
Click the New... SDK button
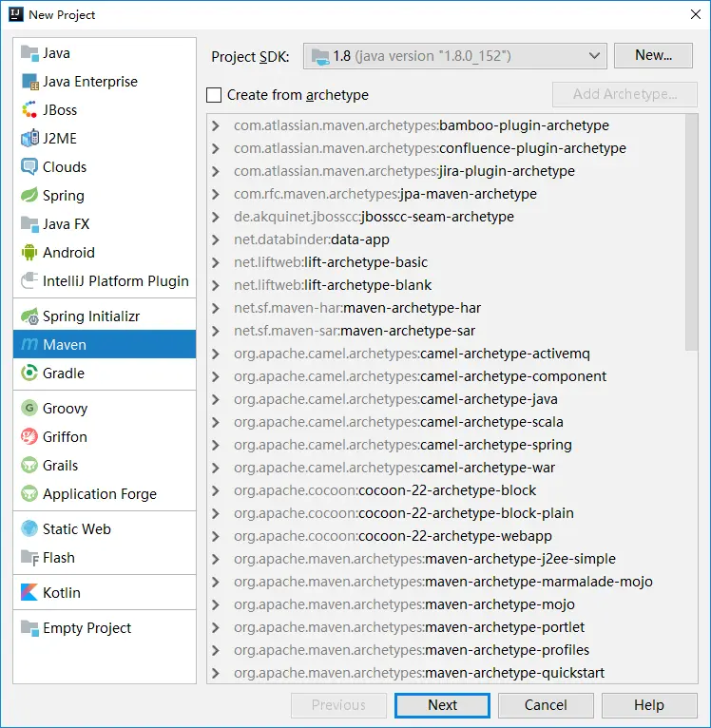653,56
